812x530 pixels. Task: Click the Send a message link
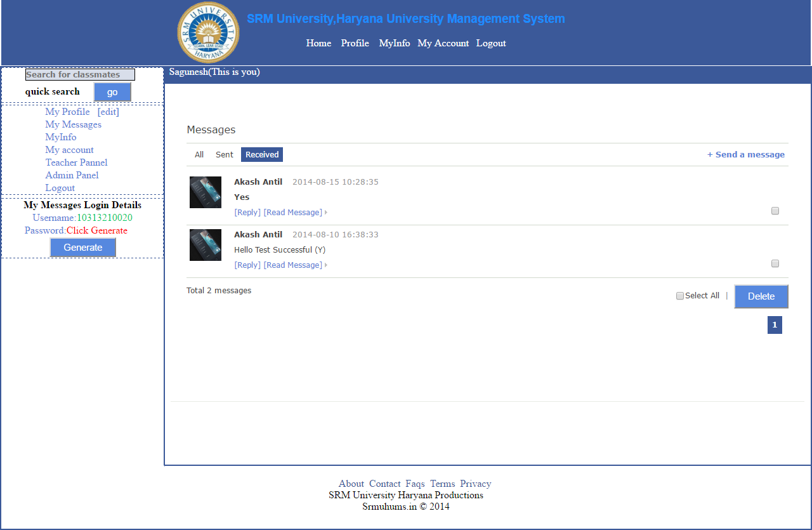pyautogui.click(x=746, y=154)
